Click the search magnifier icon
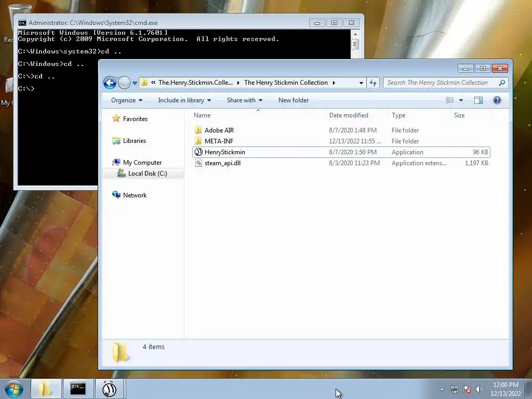This screenshot has width=532, height=399. pyautogui.click(x=502, y=83)
